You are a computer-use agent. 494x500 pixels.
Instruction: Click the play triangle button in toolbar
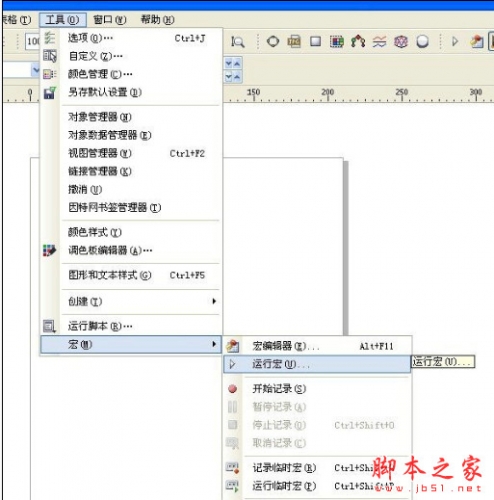click(455, 42)
